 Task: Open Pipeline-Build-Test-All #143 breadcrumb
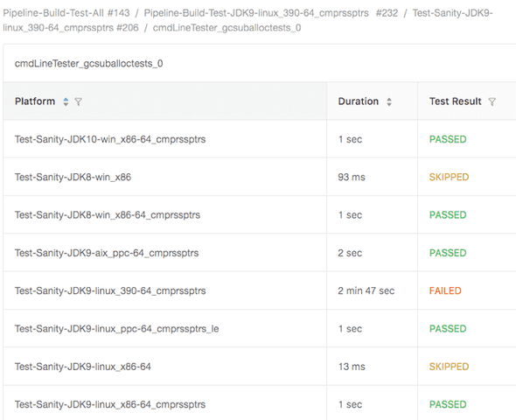[x=66, y=13]
